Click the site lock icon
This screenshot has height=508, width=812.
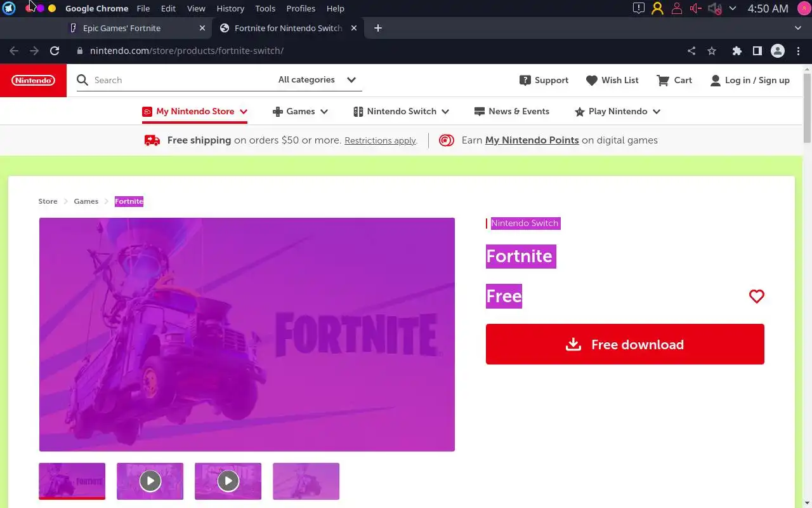tap(79, 51)
